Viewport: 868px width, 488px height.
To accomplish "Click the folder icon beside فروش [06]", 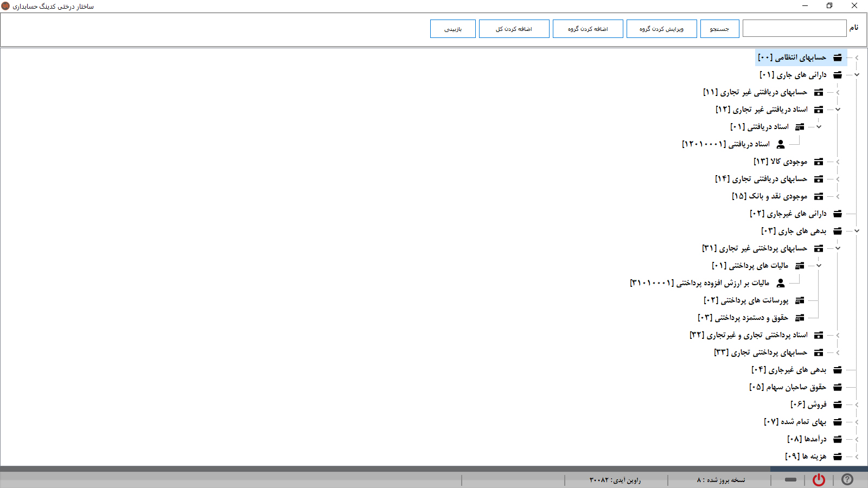I will pos(838,404).
